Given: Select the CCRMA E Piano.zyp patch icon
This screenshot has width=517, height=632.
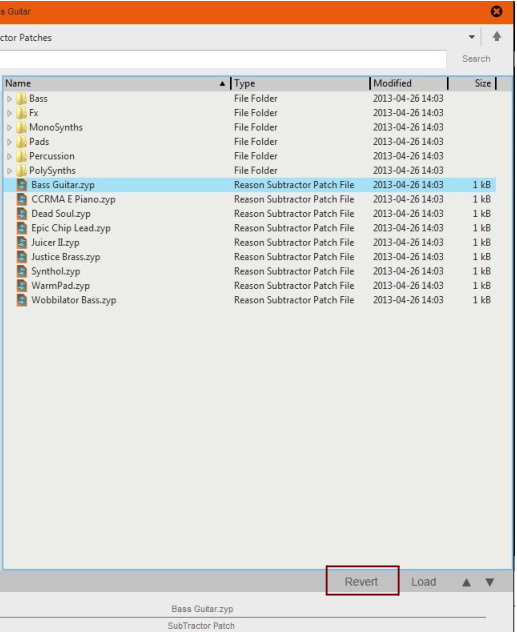Looking at the screenshot, I should (22, 200).
